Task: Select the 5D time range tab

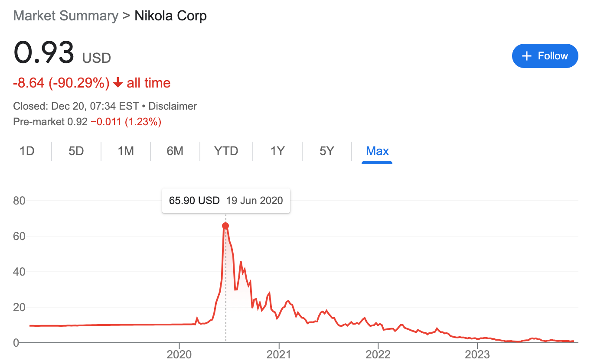Action: click(x=76, y=151)
